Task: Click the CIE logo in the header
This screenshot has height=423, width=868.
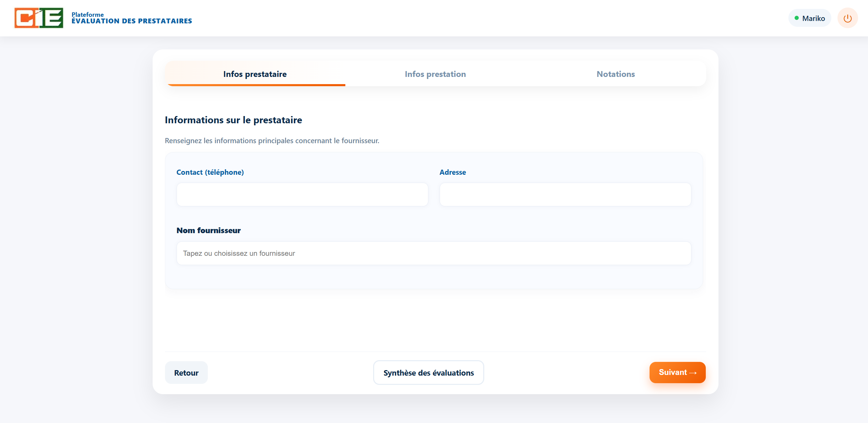Action: click(x=39, y=18)
